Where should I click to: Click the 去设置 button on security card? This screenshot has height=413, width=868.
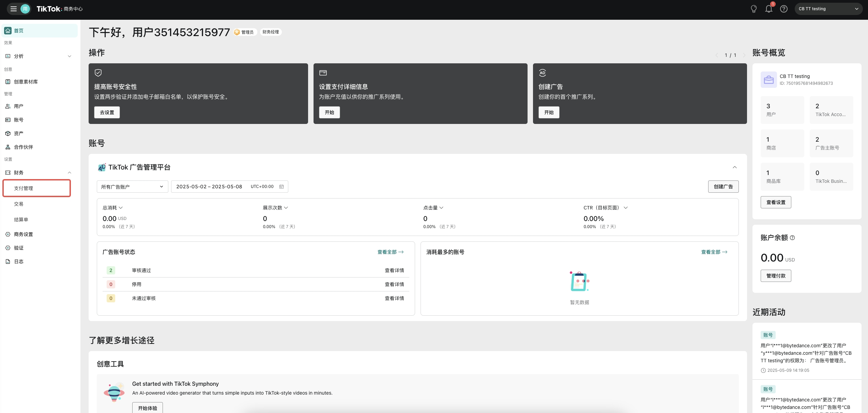(107, 112)
